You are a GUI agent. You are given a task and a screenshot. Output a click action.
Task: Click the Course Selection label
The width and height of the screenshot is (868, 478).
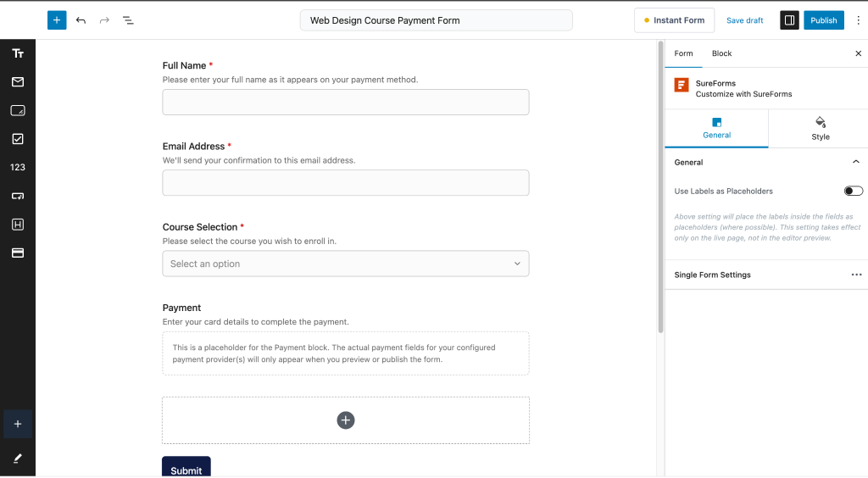pos(200,227)
